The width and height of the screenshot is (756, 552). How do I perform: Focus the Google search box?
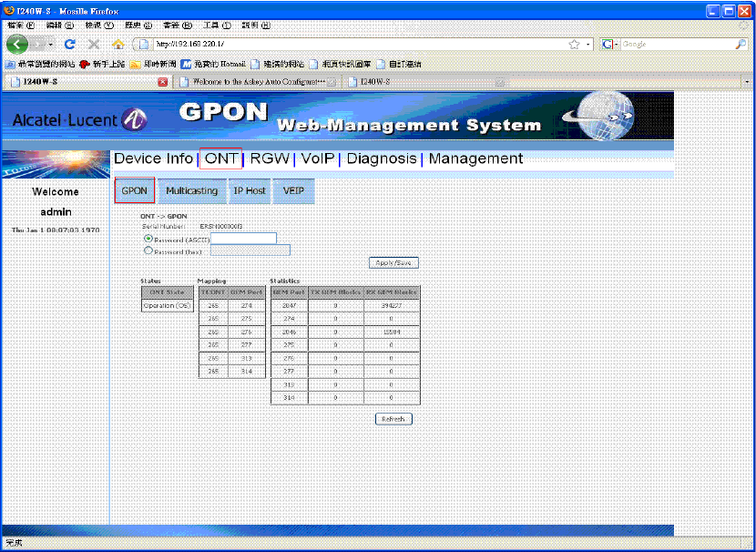[678, 45]
